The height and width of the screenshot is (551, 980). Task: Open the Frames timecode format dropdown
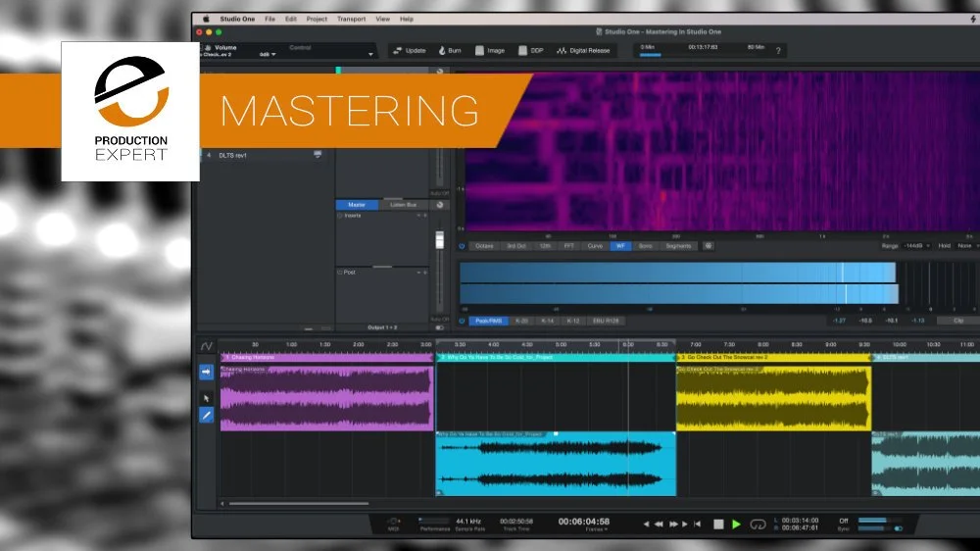[x=596, y=529]
